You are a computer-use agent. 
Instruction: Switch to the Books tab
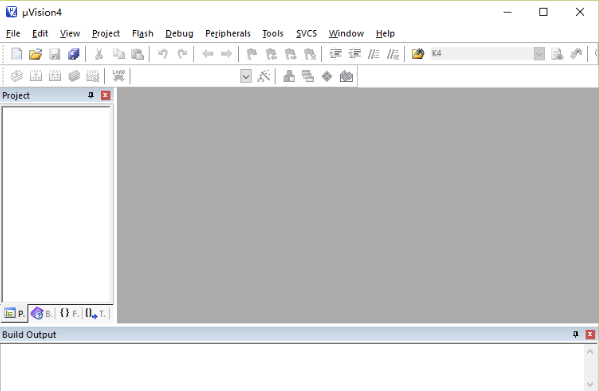point(42,314)
